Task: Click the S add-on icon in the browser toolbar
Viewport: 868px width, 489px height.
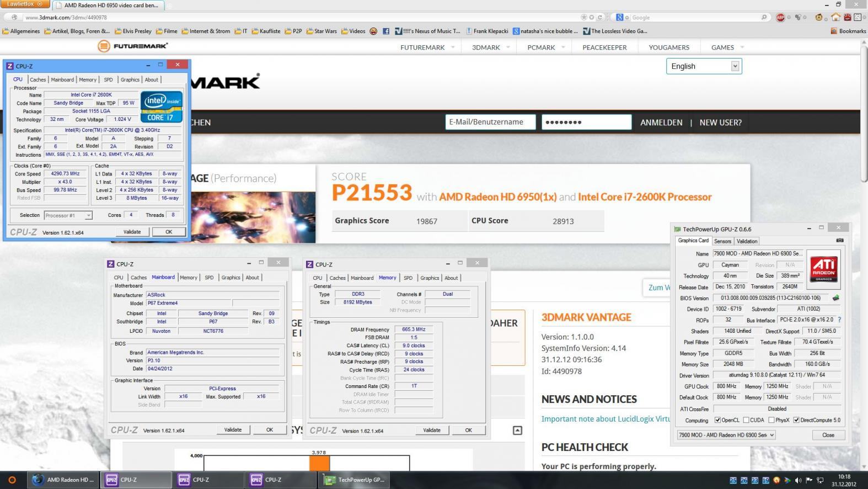Action: tap(858, 17)
